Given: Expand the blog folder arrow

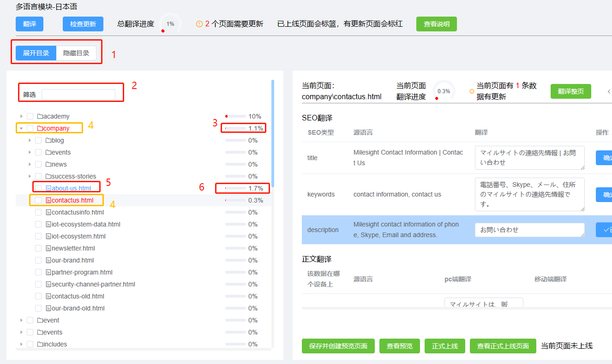Looking at the screenshot, I should pos(30,140).
